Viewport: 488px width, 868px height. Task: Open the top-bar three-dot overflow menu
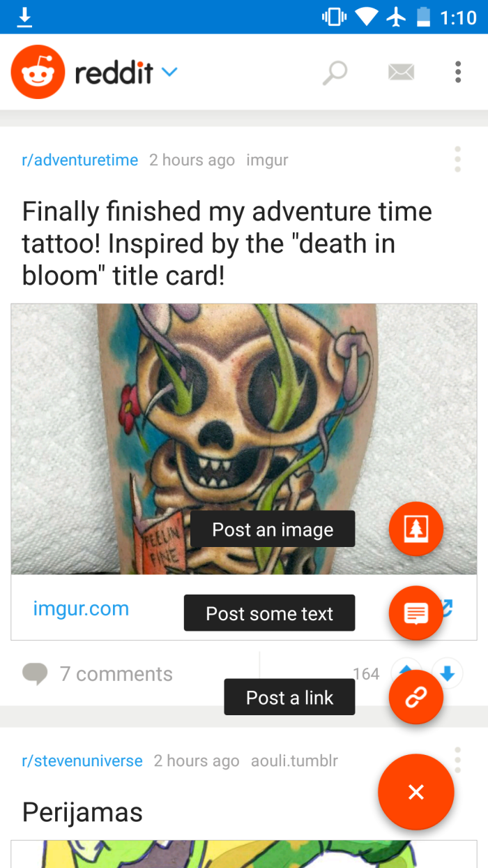pos(458,72)
